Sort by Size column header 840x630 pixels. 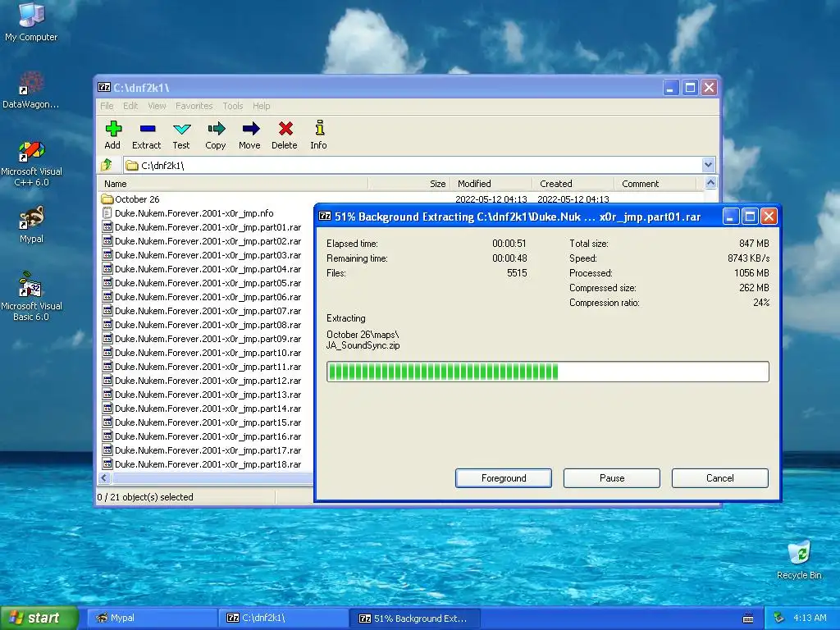(409, 184)
